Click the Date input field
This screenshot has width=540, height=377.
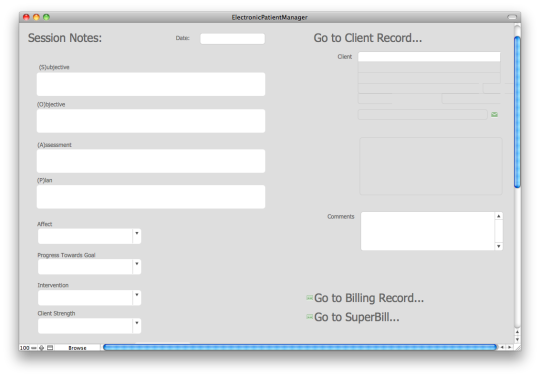point(232,39)
